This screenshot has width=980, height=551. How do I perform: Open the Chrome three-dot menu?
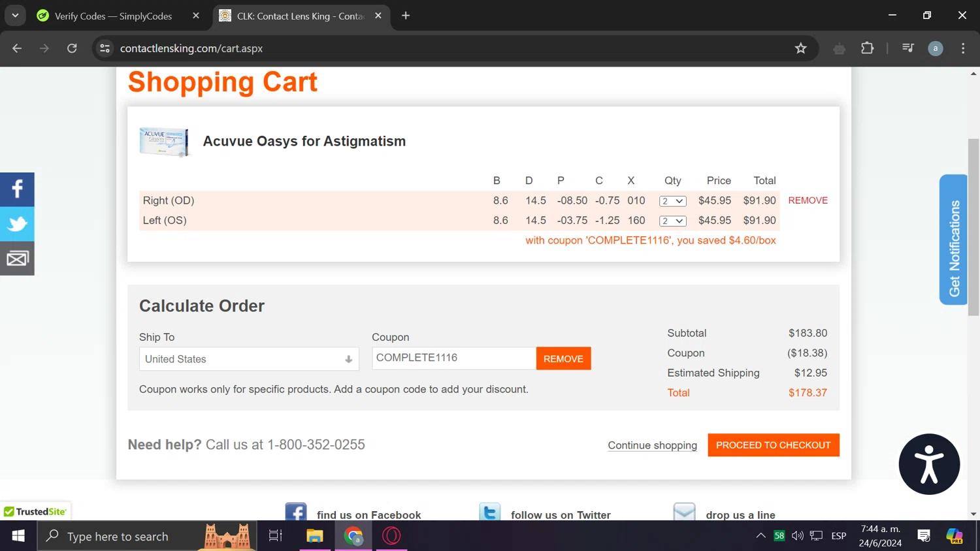(x=963, y=48)
